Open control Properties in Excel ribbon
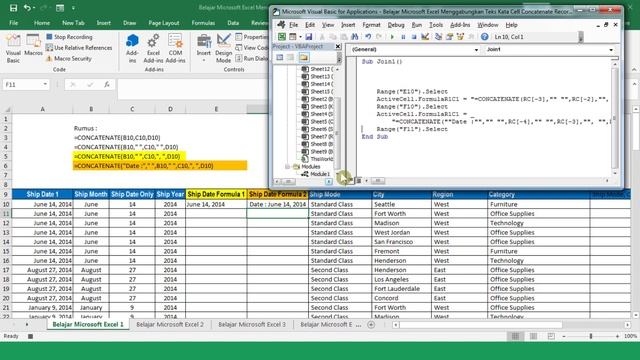 tap(251, 37)
